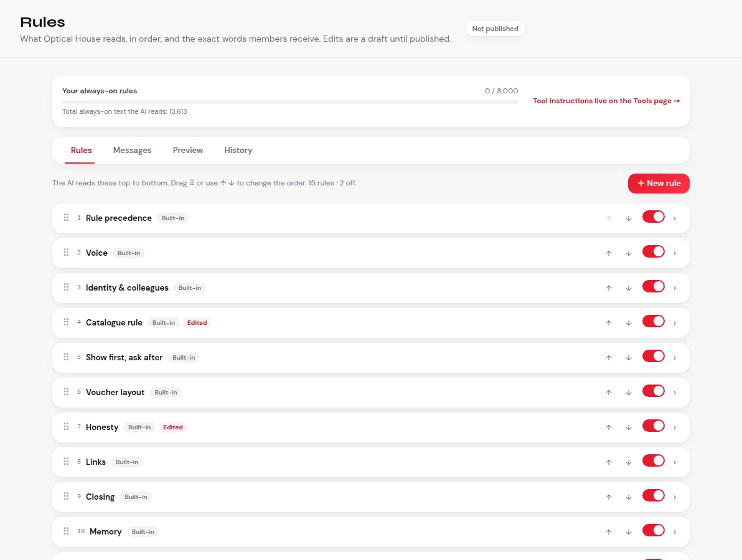Move Memory rule down
The width and height of the screenshot is (742, 560).
pyautogui.click(x=629, y=531)
